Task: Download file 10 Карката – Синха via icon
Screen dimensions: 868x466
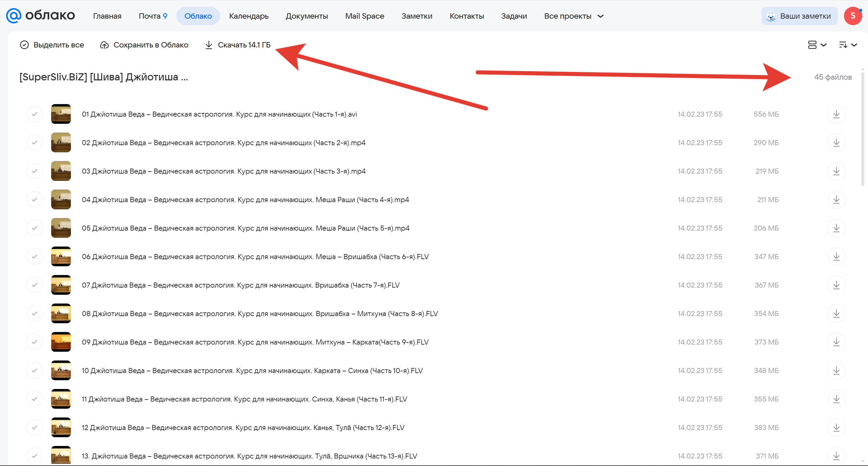Action: [x=836, y=371]
